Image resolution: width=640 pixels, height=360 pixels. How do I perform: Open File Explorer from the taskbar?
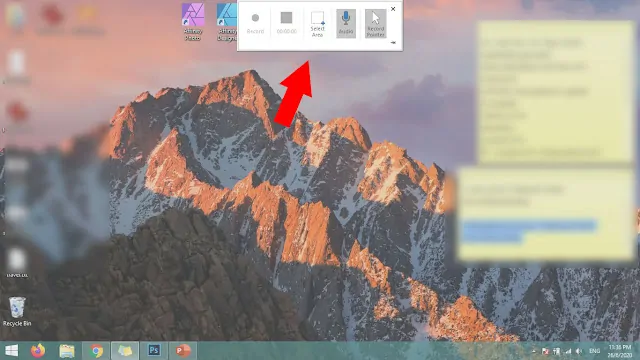click(67, 351)
